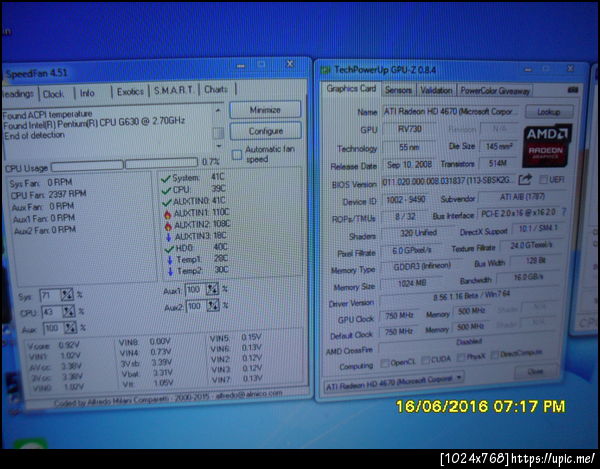This screenshot has width=600, height=469.
Task: Click the Aux1 percentage input field
Action: pyautogui.click(x=196, y=290)
